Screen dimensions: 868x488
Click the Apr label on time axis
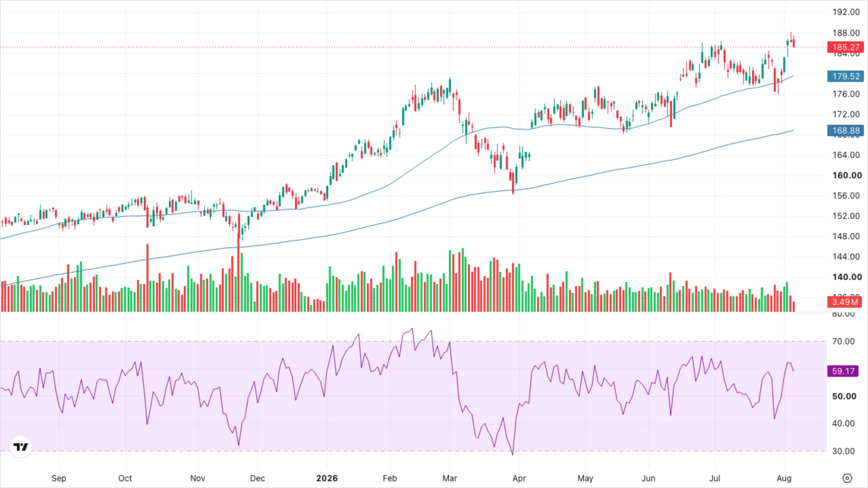519,478
